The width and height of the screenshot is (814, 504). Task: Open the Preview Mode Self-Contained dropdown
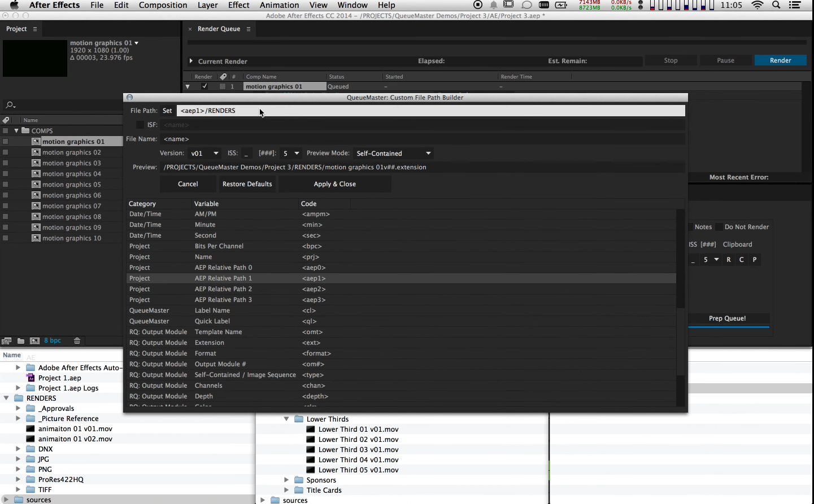(393, 152)
